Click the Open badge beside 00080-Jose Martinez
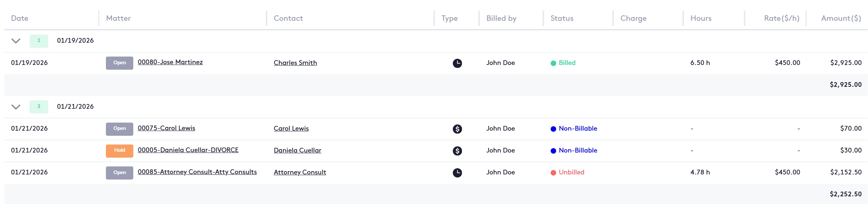 click(x=119, y=63)
